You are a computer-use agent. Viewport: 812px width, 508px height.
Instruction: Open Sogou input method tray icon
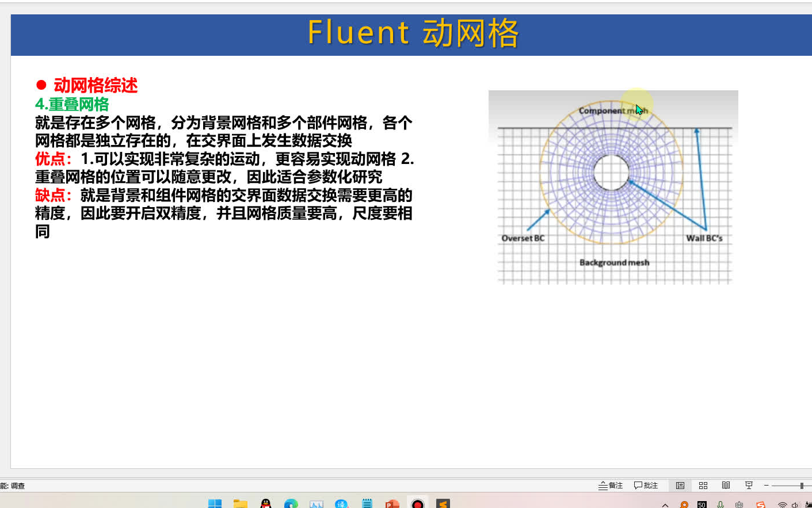pyautogui.click(x=761, y=505)
